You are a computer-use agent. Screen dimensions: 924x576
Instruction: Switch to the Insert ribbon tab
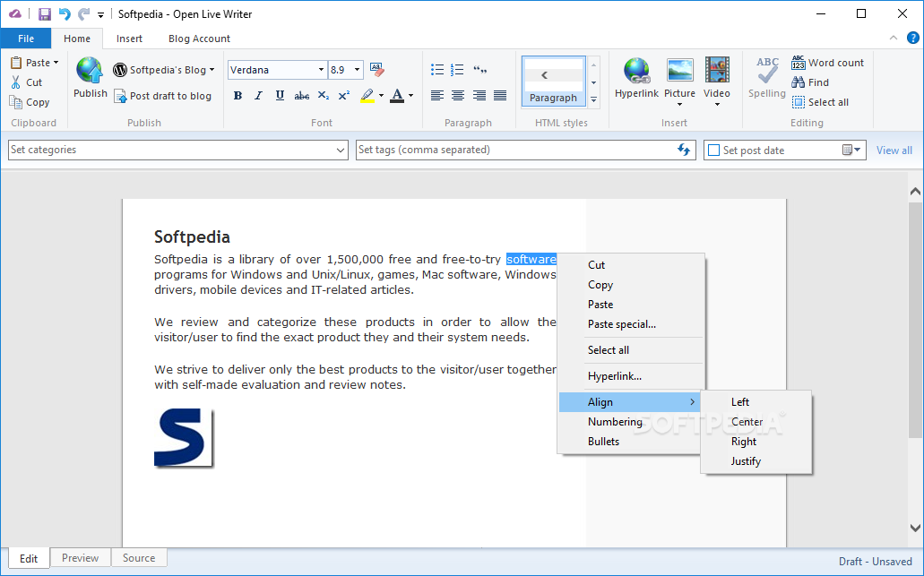(x=129, y=39)
